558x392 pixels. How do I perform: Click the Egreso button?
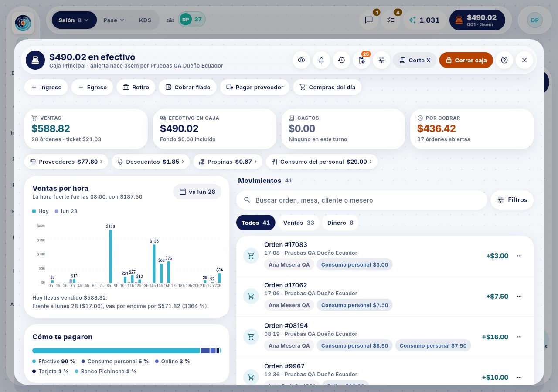click(92, 87)
